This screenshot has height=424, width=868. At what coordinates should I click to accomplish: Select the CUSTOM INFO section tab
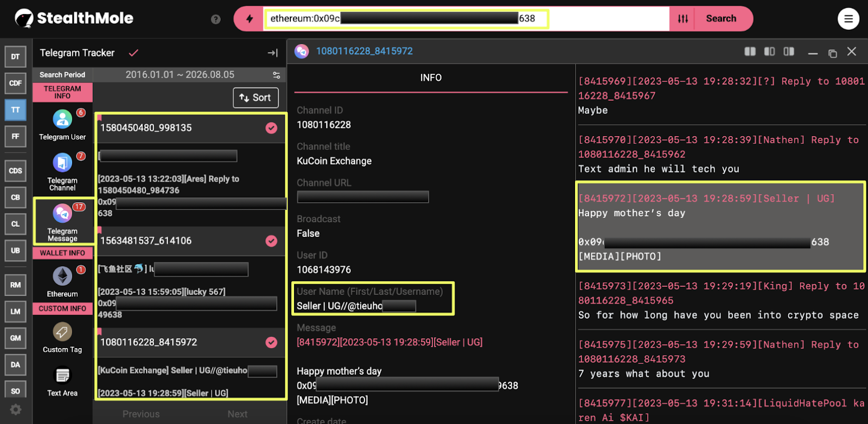[x=62, y=308]
